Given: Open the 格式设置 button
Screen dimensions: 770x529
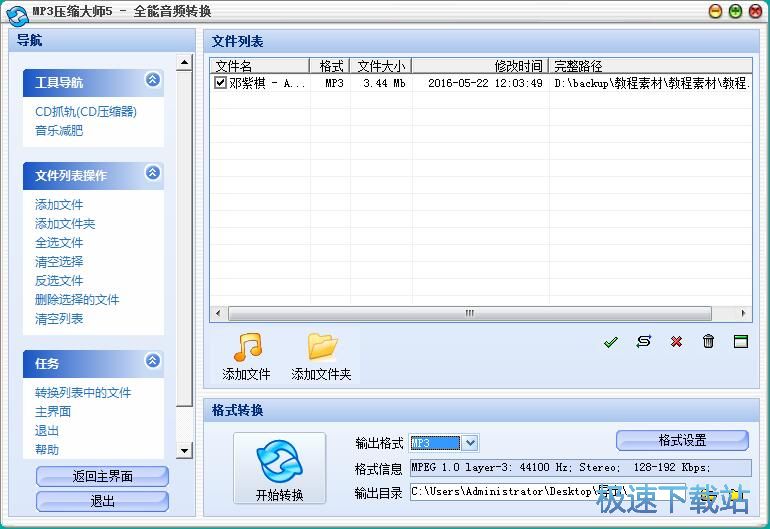Looking at the screenshot, I should [x=682, y=440].
